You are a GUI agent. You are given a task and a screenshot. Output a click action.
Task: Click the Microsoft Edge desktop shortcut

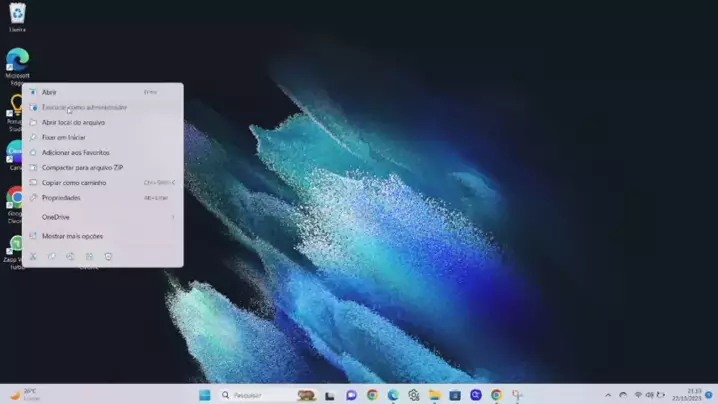pyautogui.click(x=17, y=60)
